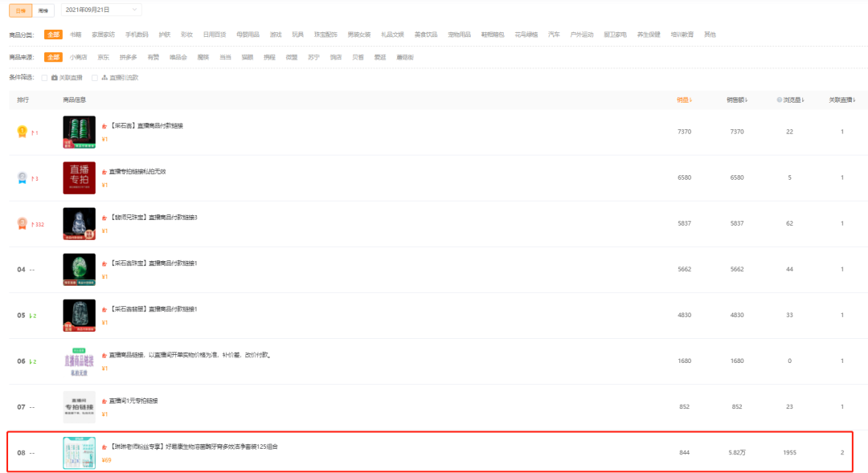Sort the table by 销量 column
The width and height of the screenshot is (868, 473).
684,100
